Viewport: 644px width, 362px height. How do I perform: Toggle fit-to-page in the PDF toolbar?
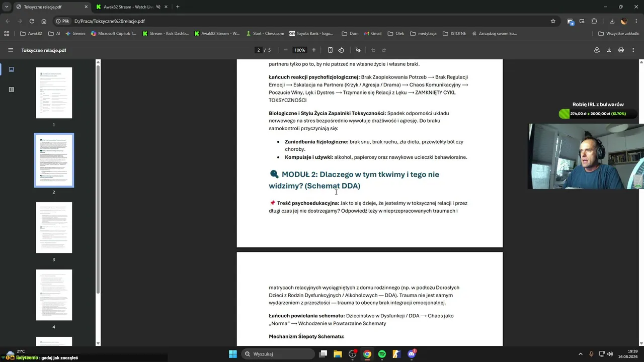pos(330,50)
